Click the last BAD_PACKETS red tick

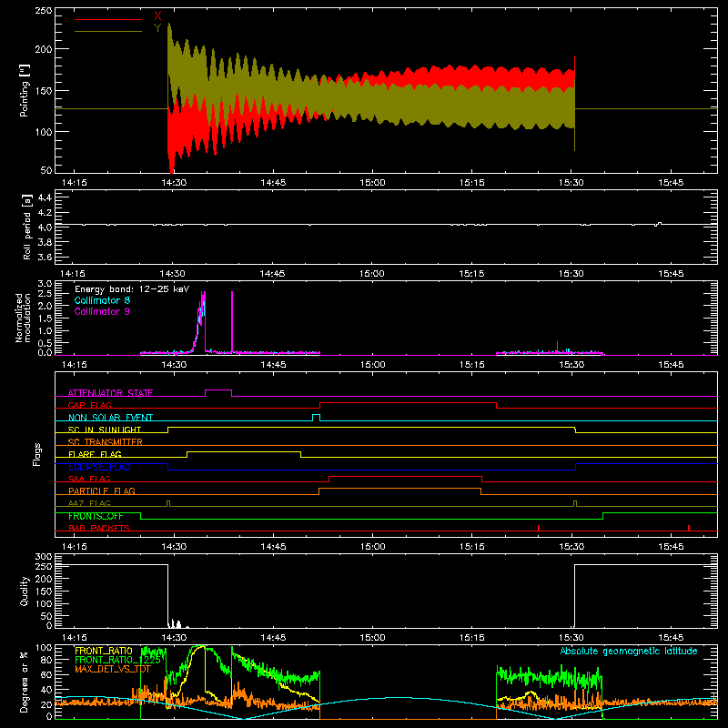[x=689, y=528]
